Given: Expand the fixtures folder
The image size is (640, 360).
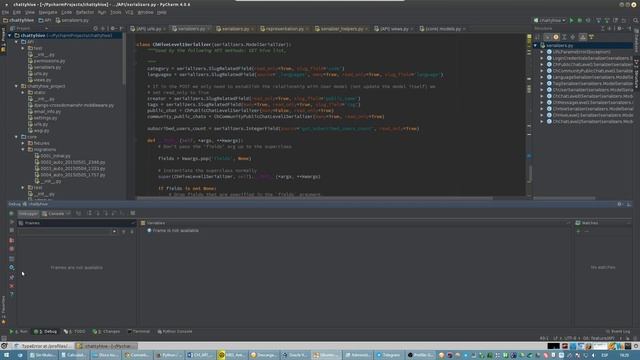Looking at the screenshot, I should click(23, 143).
